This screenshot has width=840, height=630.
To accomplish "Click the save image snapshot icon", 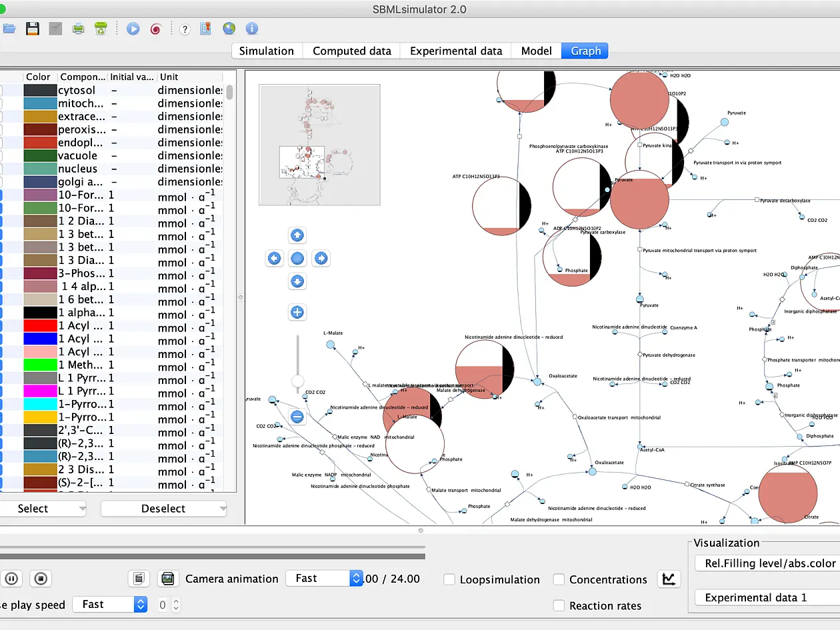I will [x=168, y=578].
